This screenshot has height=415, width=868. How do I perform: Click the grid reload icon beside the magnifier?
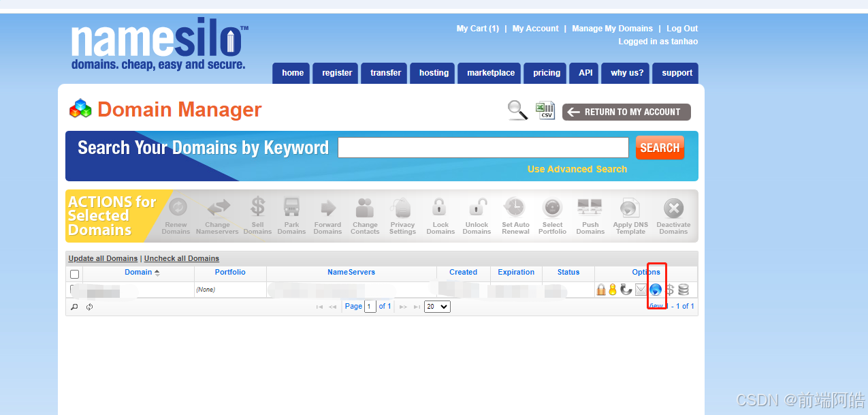tap(89, 307)
